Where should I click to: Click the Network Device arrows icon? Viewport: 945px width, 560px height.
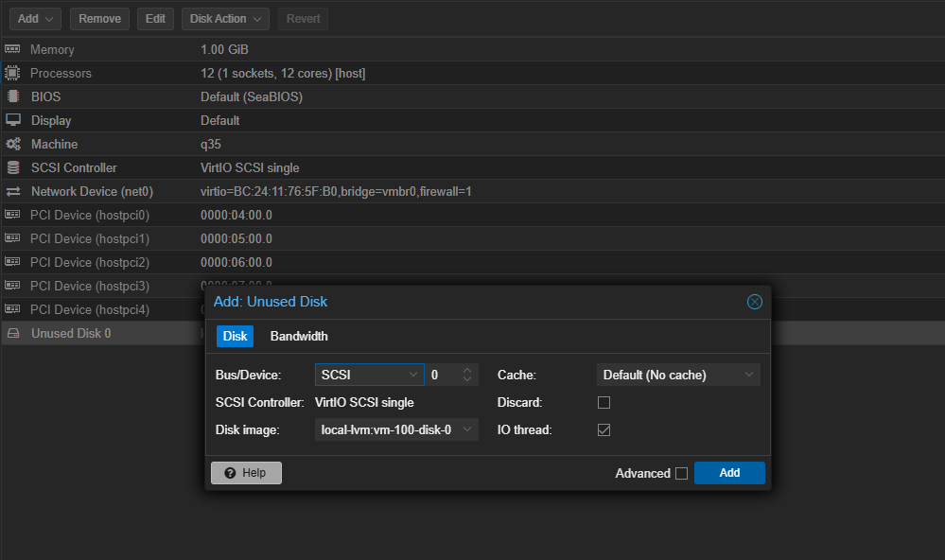[x=12, y=191]
